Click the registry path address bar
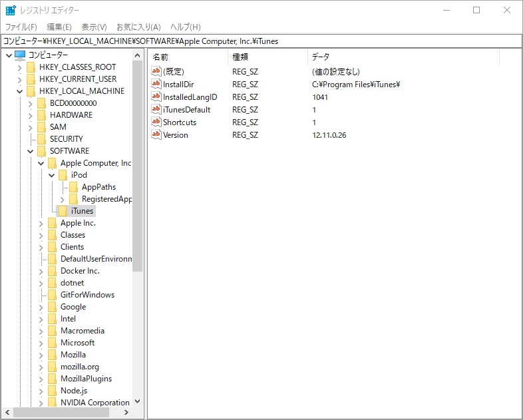Image resolution: width=523 pixels, height=420 pixels. [261, 41]
